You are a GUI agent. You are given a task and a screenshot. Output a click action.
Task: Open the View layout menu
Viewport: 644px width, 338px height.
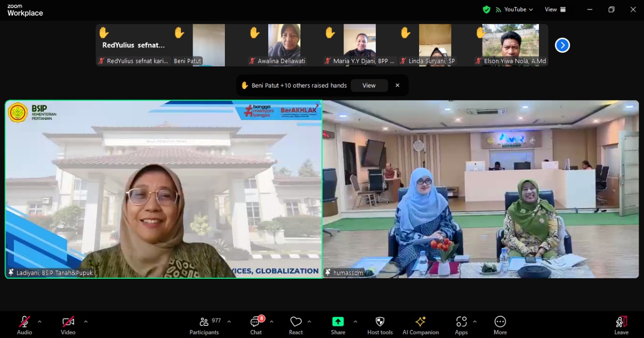(555, 10)
